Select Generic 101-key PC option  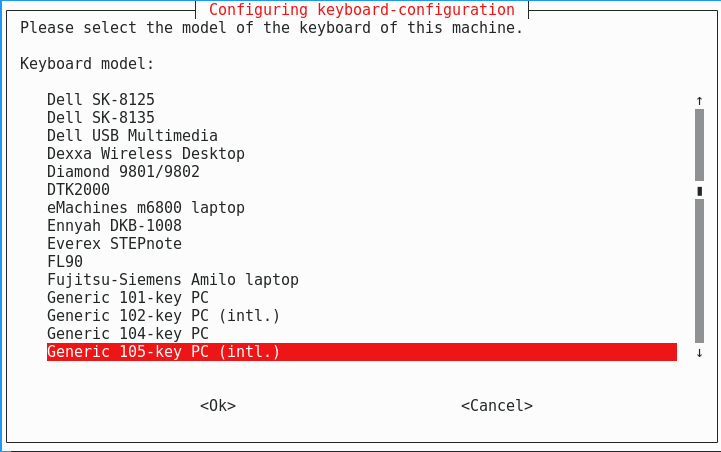tap(128, 298)
